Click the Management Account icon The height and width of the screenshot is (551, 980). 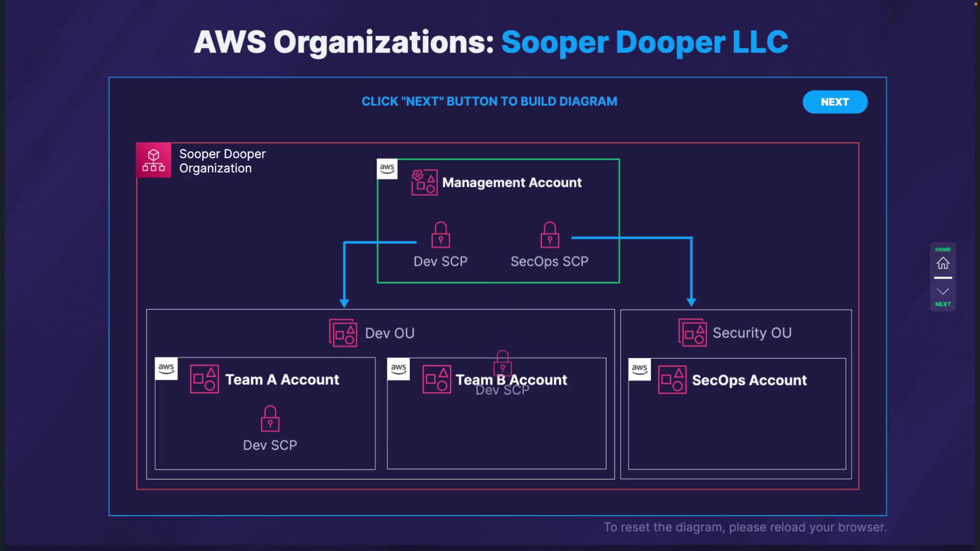click(x=424, y=182)
